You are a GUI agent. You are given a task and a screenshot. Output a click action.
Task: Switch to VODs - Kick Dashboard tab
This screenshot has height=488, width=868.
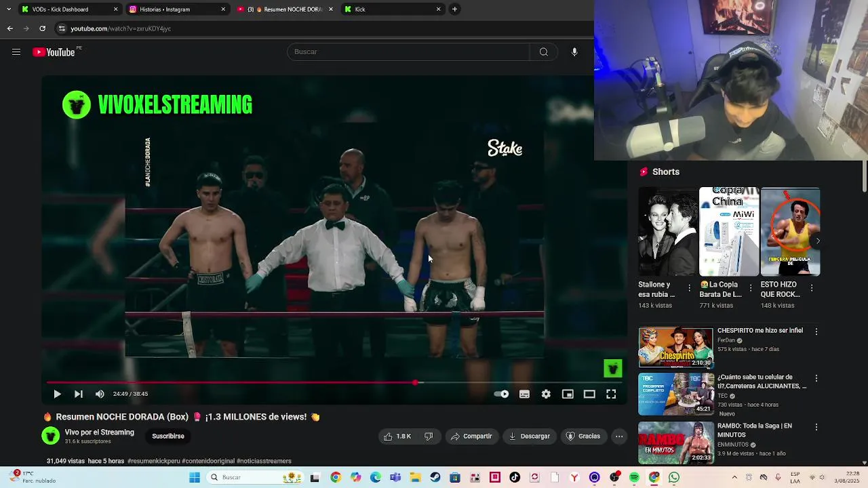click(x=69, y=9)
